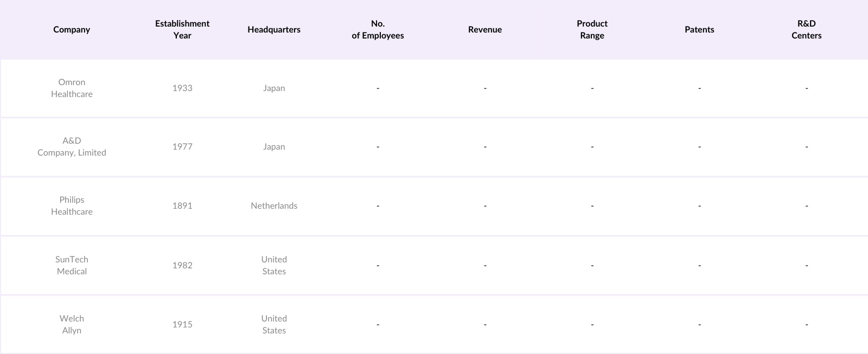Click the SunTech Medical company cell

pyautogui.click(x=72, y=266)
